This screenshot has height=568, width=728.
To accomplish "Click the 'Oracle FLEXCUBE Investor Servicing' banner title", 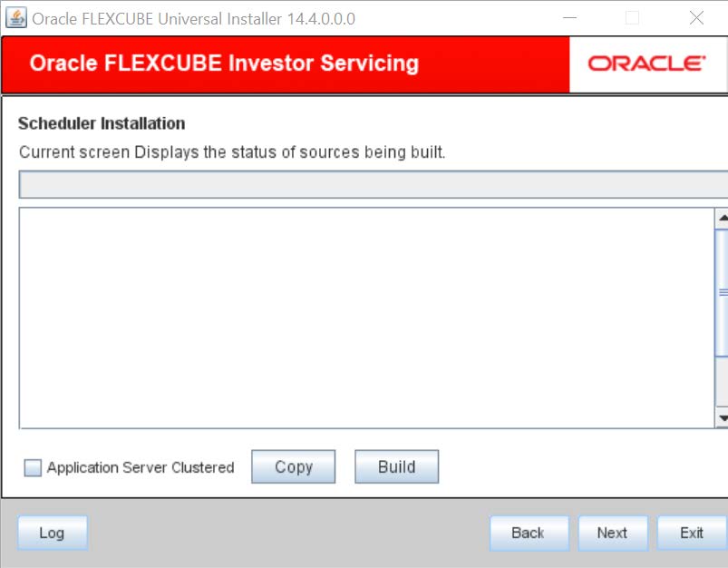I will [224, 64].
